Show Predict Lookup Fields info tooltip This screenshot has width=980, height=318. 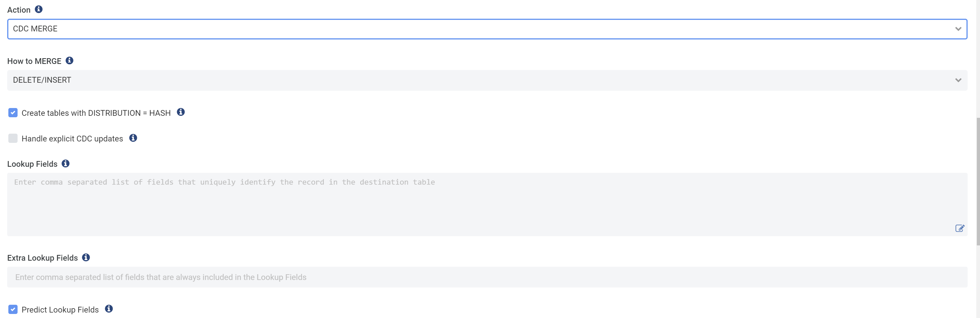tap(109, 309)
